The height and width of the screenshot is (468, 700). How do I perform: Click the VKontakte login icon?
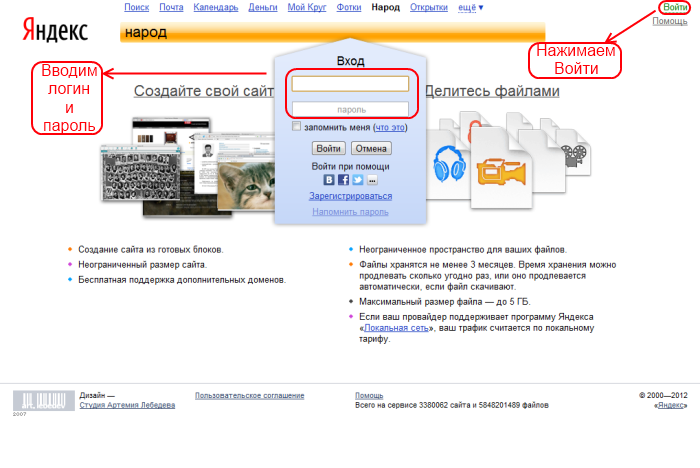click(329, 180)
